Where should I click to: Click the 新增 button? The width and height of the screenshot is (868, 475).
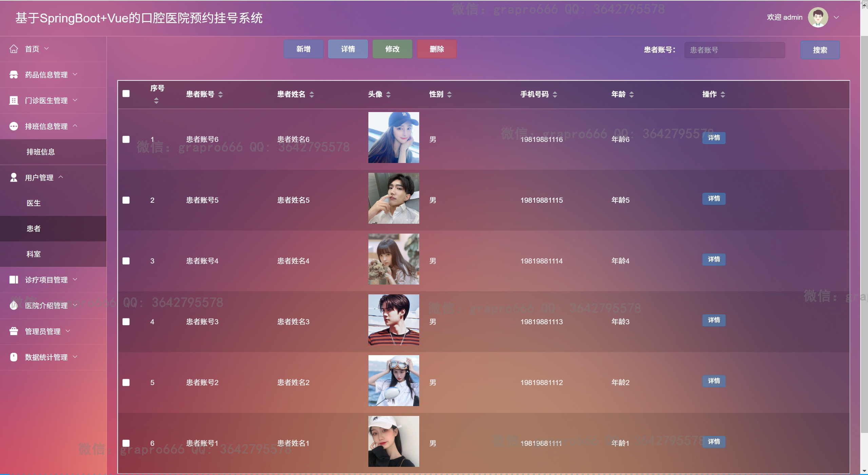pos(303,49)
